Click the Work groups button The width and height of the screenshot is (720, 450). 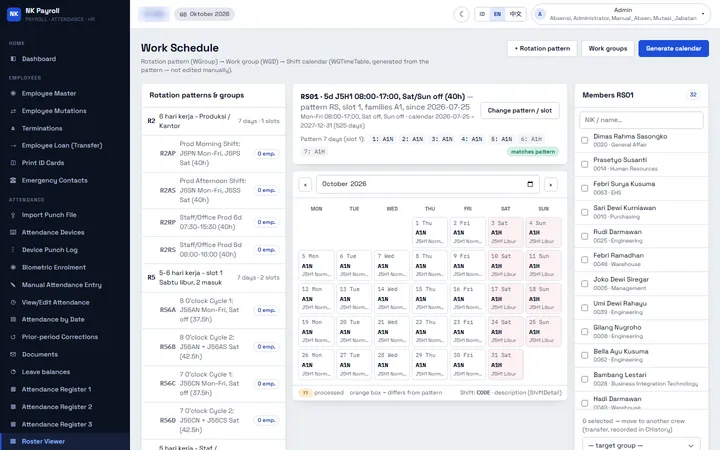pyautogui.click(x=608, y=48)
